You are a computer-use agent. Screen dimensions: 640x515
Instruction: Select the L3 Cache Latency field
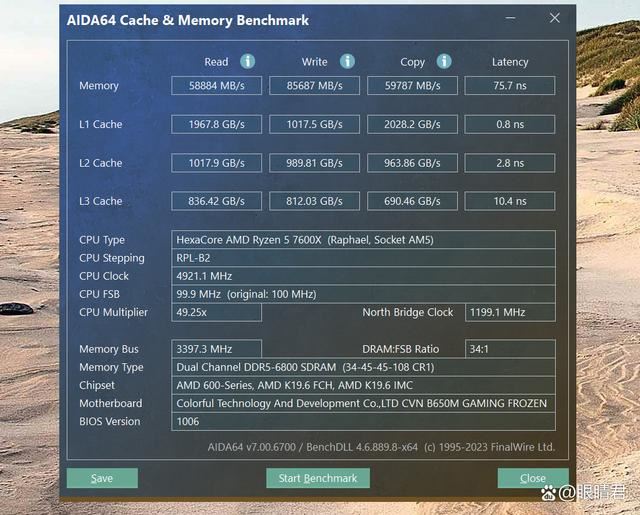(510, 201)
